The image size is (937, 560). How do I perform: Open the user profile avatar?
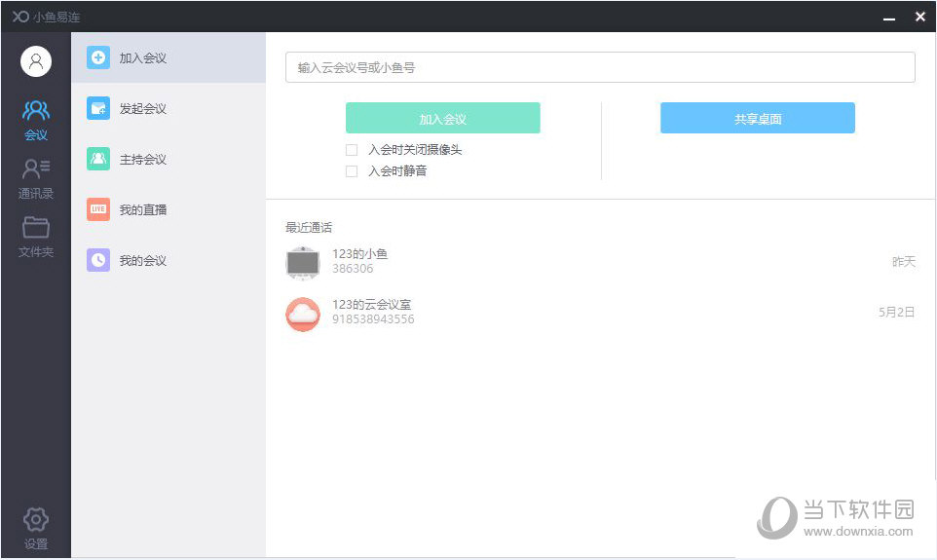(x=36, y=61)
